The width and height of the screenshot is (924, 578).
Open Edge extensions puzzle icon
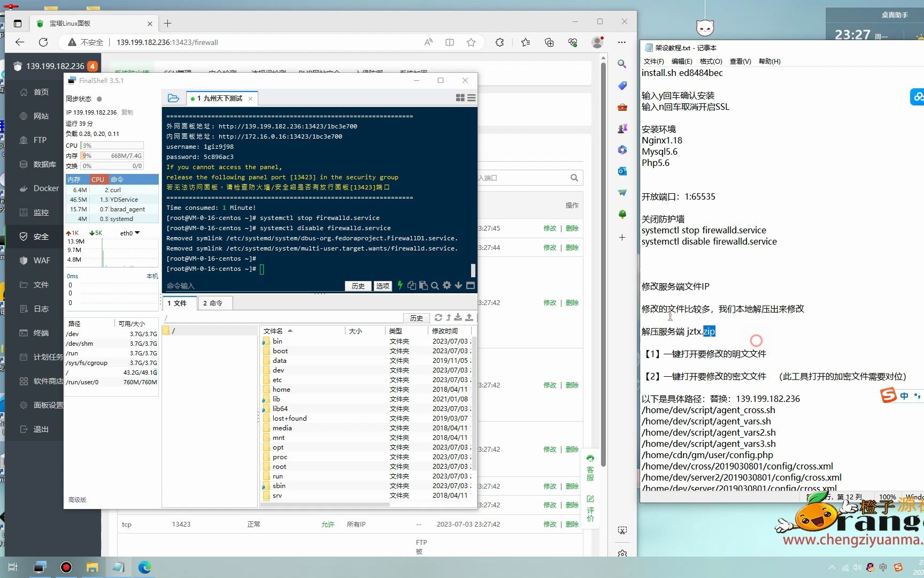click(x=499, y=42)
